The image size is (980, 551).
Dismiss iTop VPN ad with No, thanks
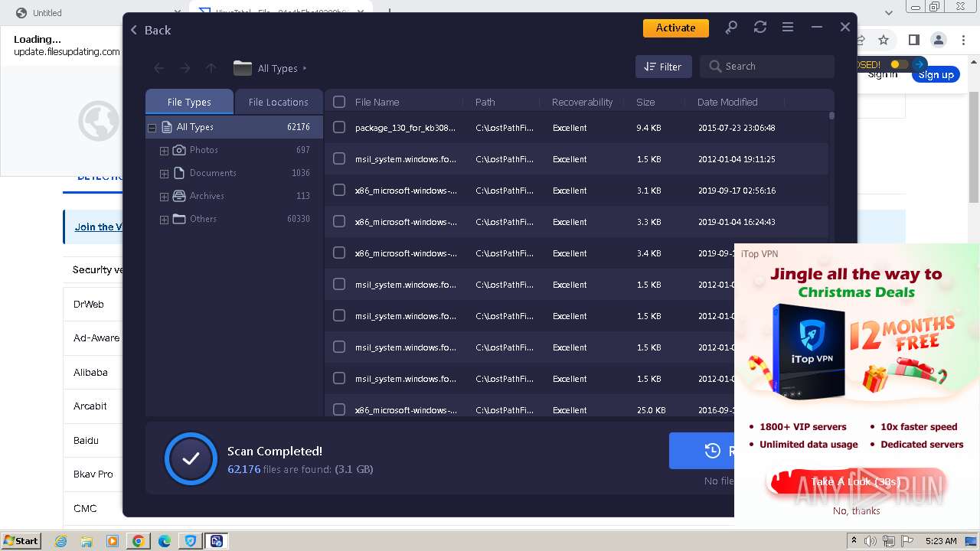(x=856, y=510)
